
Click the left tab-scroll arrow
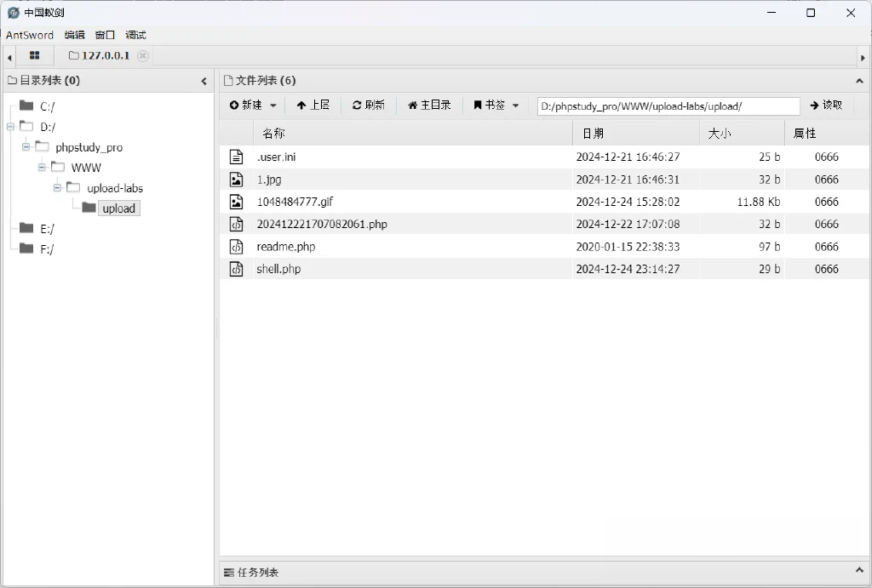coord(9,57)
